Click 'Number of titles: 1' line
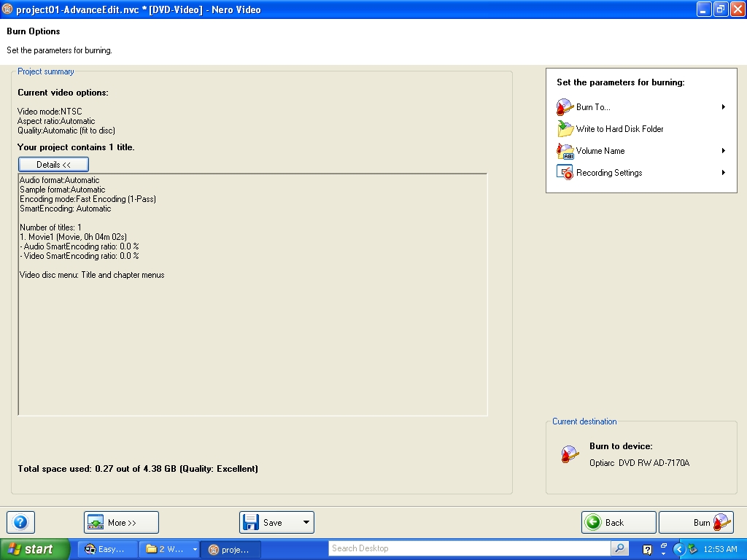Image resolution: width=747 pixels, height=560 pixels. click(x=50, y=227)
